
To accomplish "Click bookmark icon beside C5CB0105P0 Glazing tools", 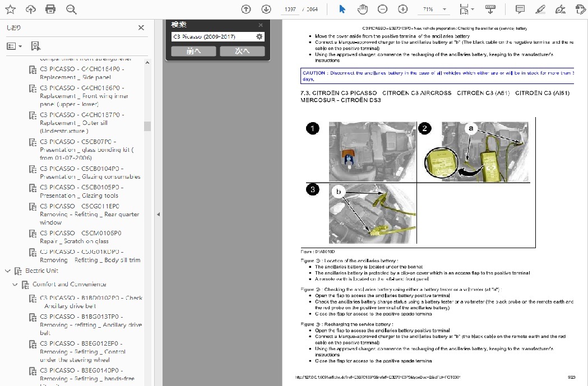I will coord(33,187).
